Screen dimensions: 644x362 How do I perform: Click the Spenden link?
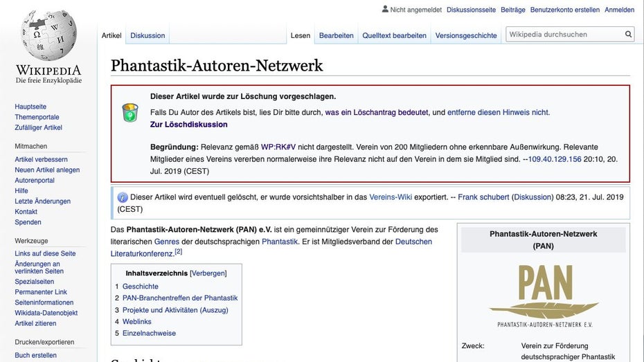point(28,222)
